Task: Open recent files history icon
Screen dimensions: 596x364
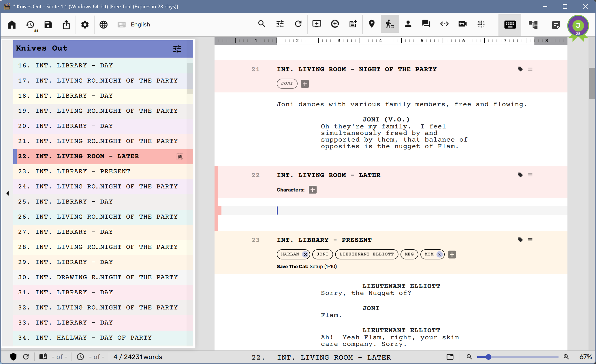Action: pos(30,24)
